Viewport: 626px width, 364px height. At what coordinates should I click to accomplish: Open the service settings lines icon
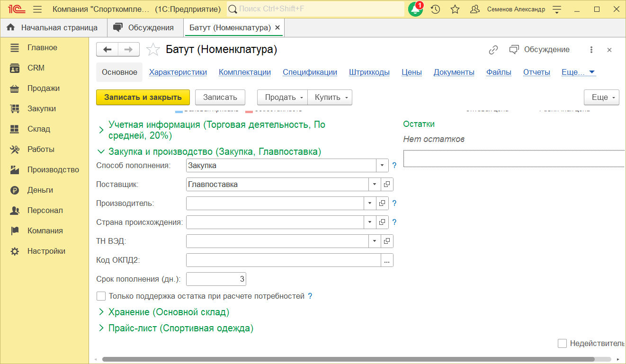[557, 9]
